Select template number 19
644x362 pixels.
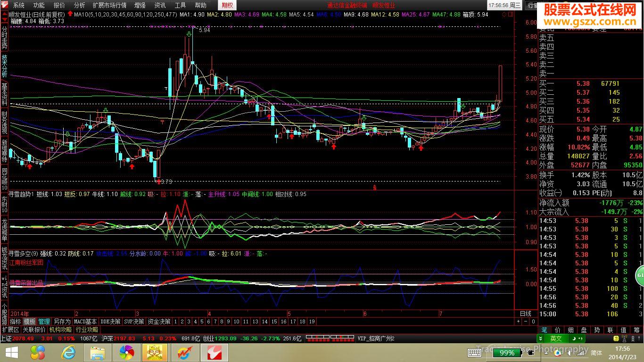(x=312, y=321)
